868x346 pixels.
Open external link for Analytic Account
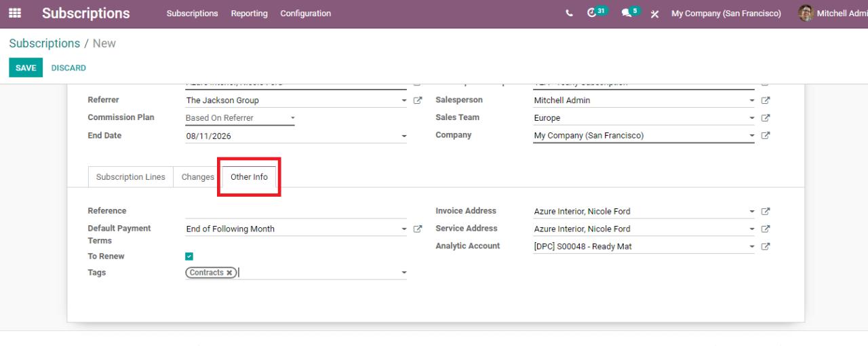click(x=765, y=247)
